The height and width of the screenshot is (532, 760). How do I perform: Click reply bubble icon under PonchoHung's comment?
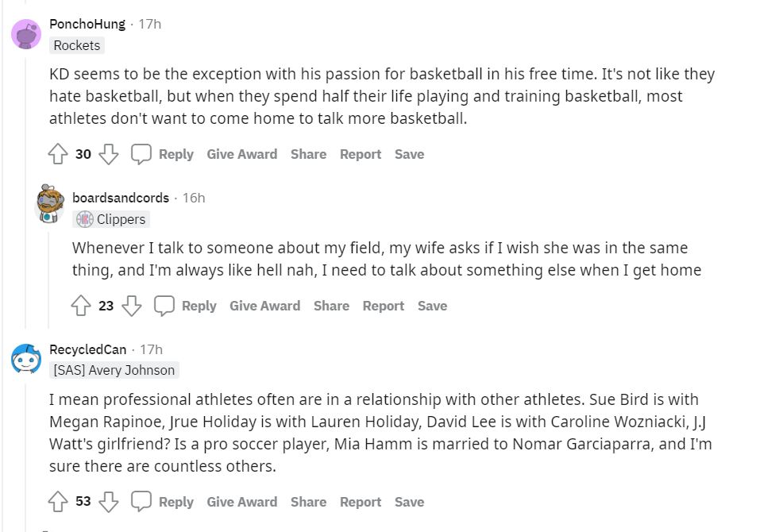click(141, 154)
